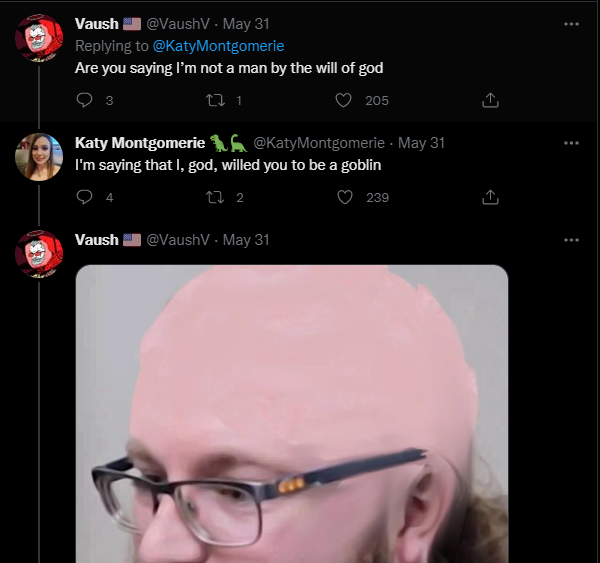This screenshot has width=600, height=563.
Task: Open Katy Montgomerie's display name
Action: point(140,143)
